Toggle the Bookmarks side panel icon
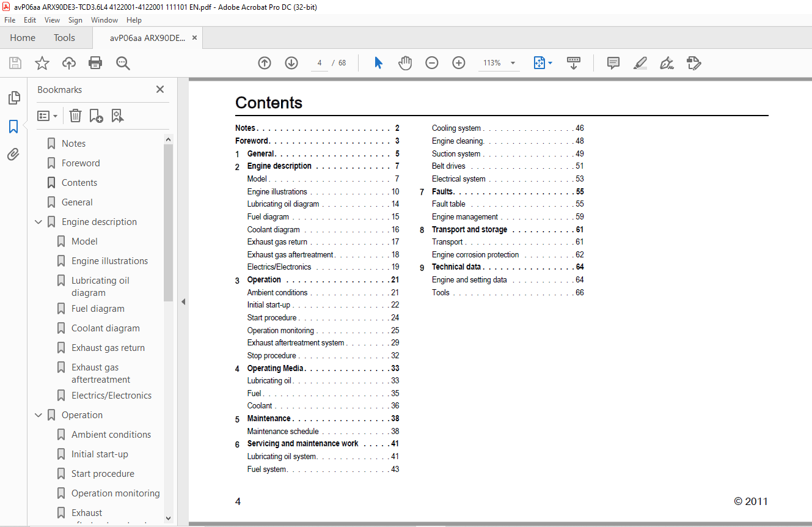812x527 pixels. pyautogui.click(x=13, y=127)
